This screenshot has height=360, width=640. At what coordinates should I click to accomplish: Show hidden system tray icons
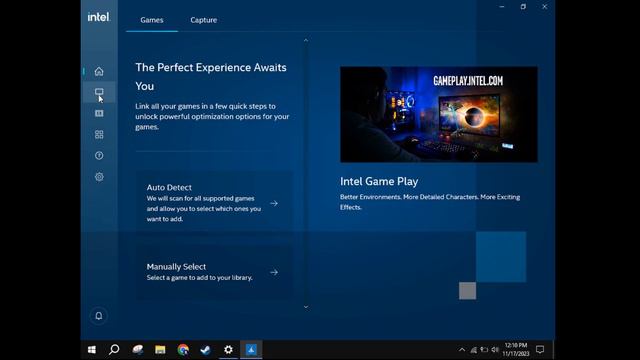(x=462, y=350)
